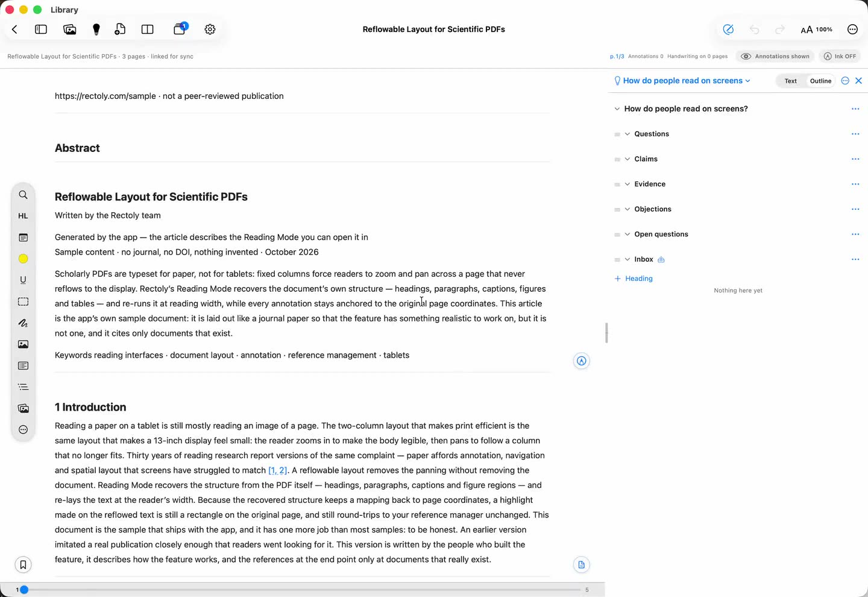
Task: Click the page progress slider handle
Action: (24, 590)
